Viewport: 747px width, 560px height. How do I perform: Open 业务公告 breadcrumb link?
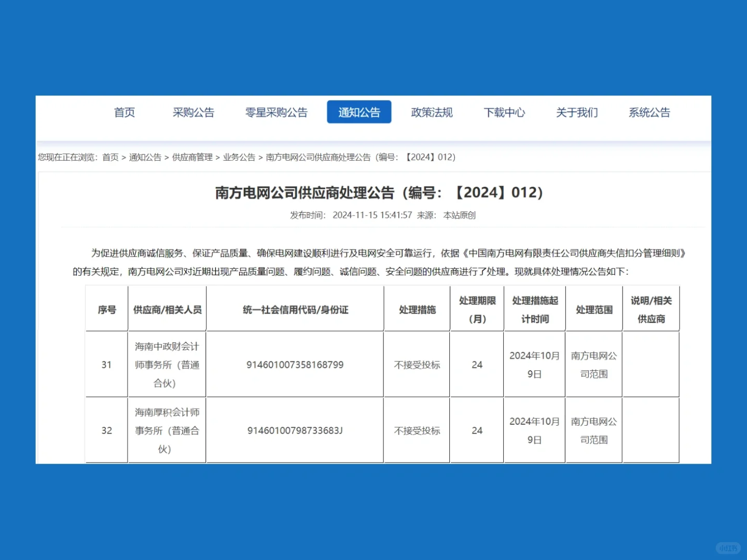tap(239, 157)
